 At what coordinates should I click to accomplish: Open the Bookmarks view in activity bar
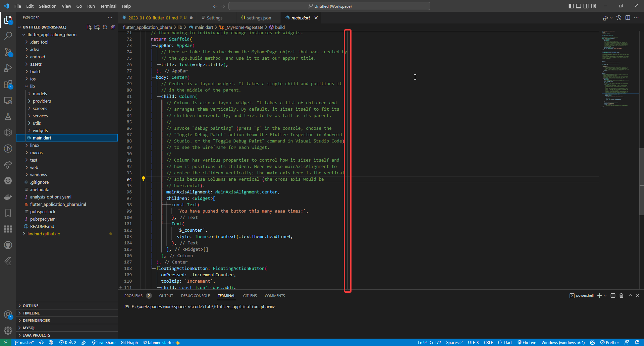[x=8, y=213]
